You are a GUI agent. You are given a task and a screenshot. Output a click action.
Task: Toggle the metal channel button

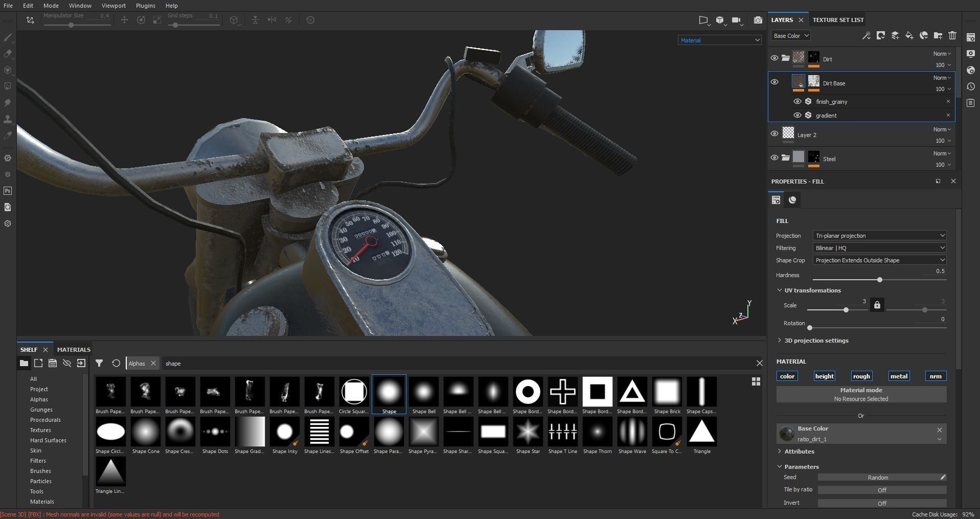coord(899,376)
